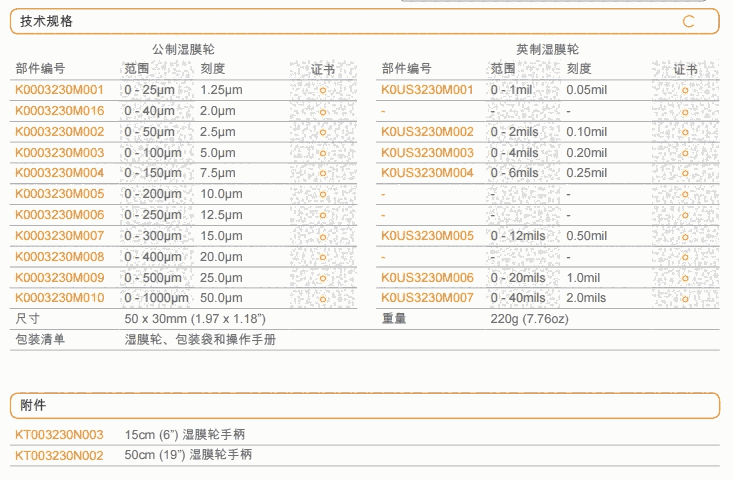
Task: Collapse the 技术规格 section header
Action: [46, 21]
